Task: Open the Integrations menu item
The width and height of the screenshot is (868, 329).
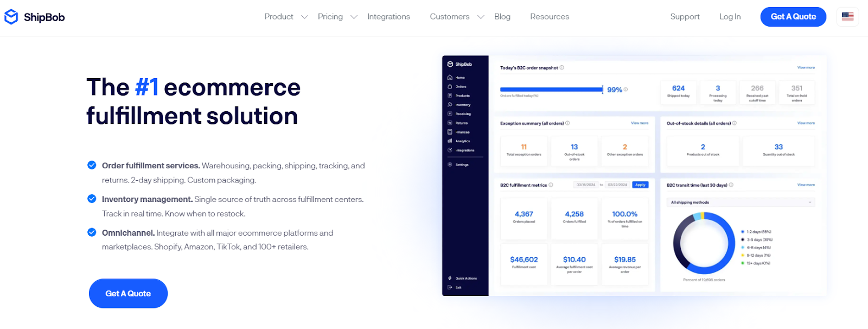Action: pyautogui.click(x=388, y=17)
